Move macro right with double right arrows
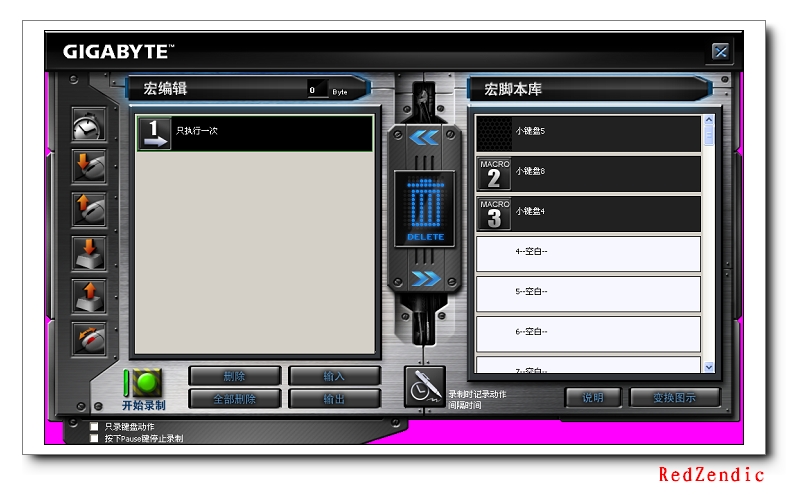The image size is (788, 495). coord(425,278)
